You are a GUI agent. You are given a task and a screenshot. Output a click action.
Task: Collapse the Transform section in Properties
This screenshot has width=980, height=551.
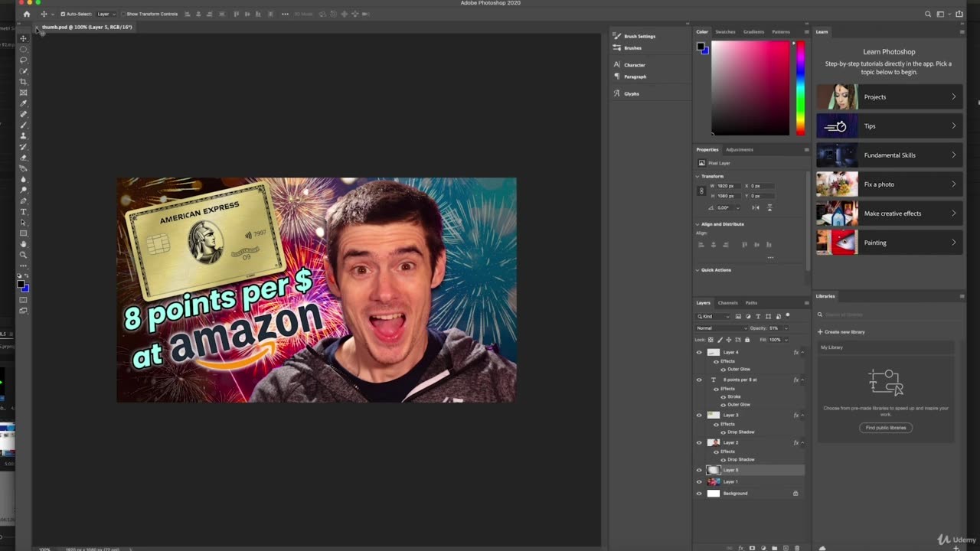click(697, 177)
